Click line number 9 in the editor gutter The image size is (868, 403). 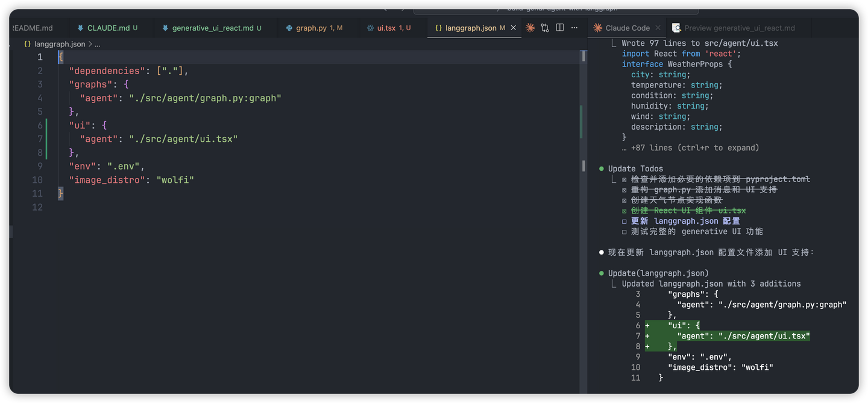40,167
